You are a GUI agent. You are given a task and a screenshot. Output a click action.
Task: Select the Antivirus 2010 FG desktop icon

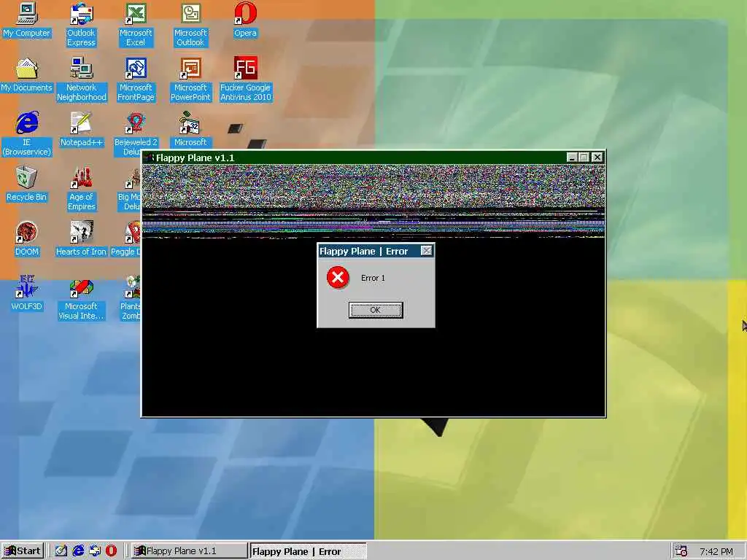245,79
